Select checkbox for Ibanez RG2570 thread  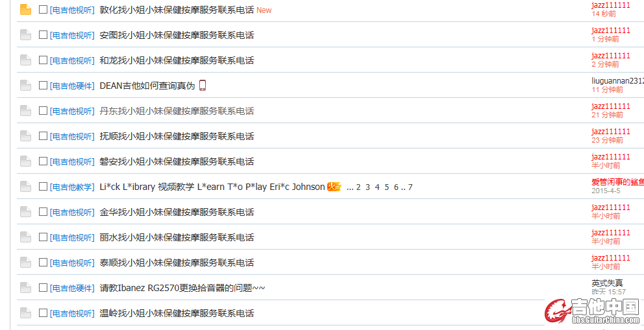tap(43, 288)
